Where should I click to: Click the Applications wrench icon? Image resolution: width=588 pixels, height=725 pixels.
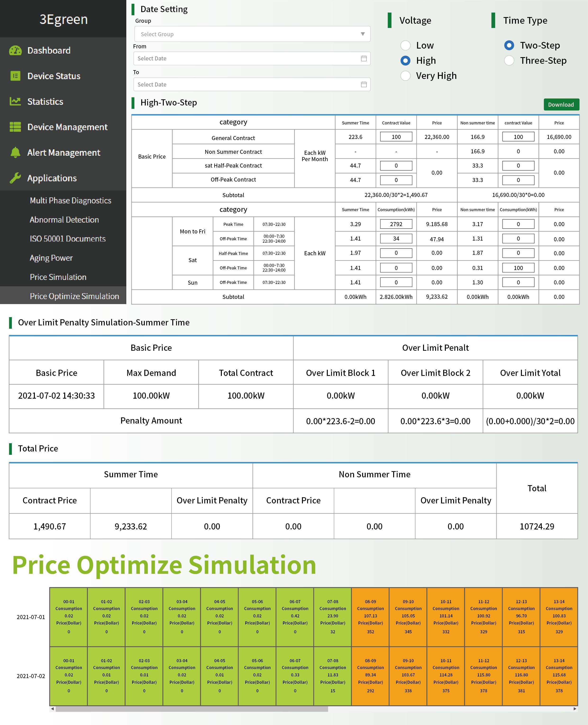click(15, 178)
